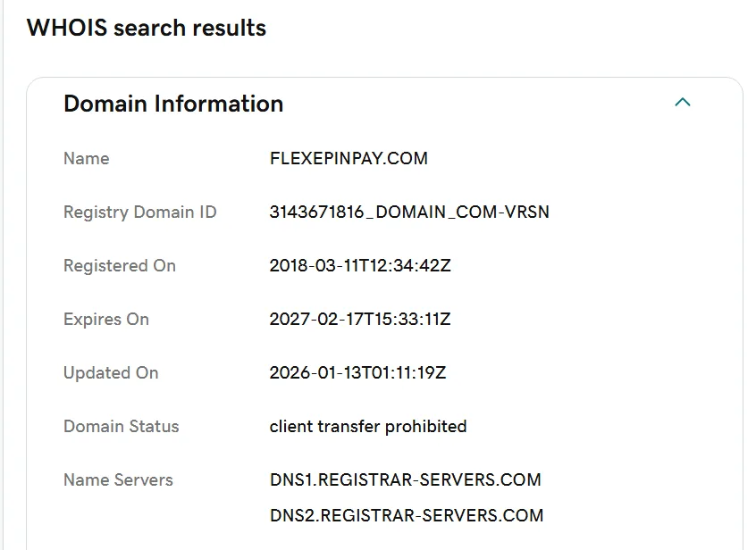Click the Registered On label
This screenshot has width=756, height=550.
coord(120,265)
